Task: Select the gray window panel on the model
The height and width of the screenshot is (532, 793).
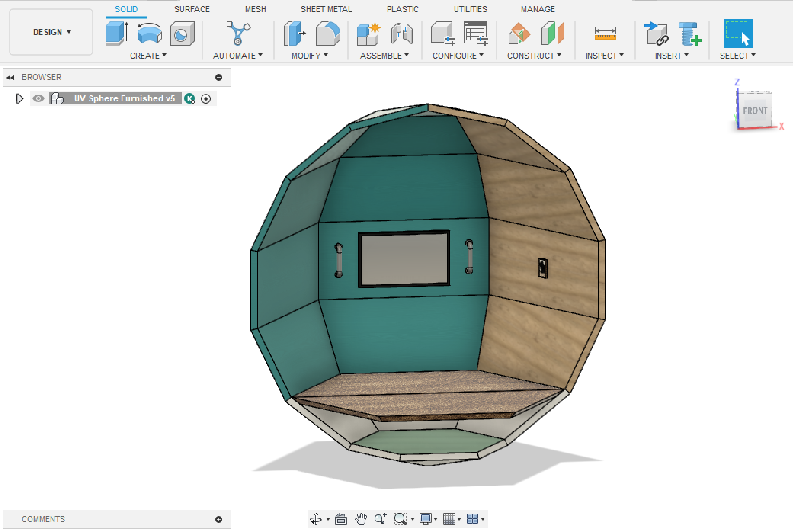Action: [404, 259]
